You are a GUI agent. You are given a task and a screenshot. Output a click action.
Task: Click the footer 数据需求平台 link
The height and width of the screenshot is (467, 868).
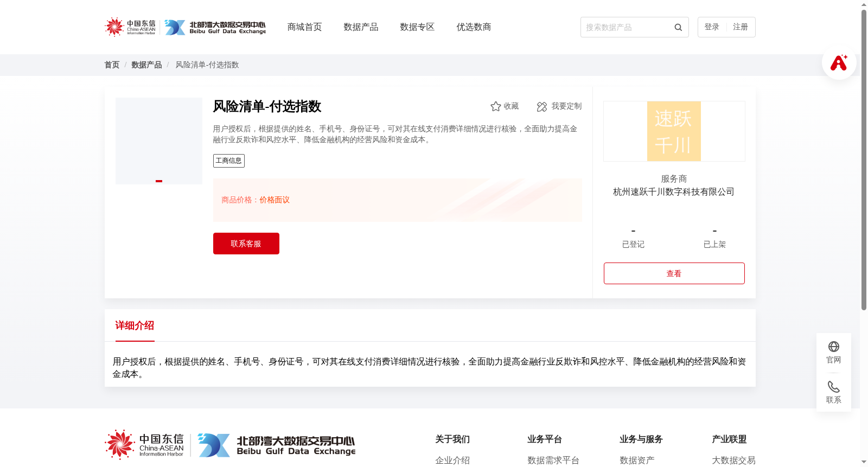tap(553, 460)
